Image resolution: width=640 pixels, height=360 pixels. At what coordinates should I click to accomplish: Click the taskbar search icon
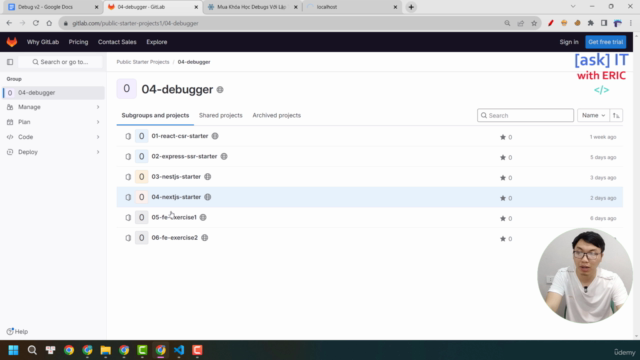tap(32, 350)
